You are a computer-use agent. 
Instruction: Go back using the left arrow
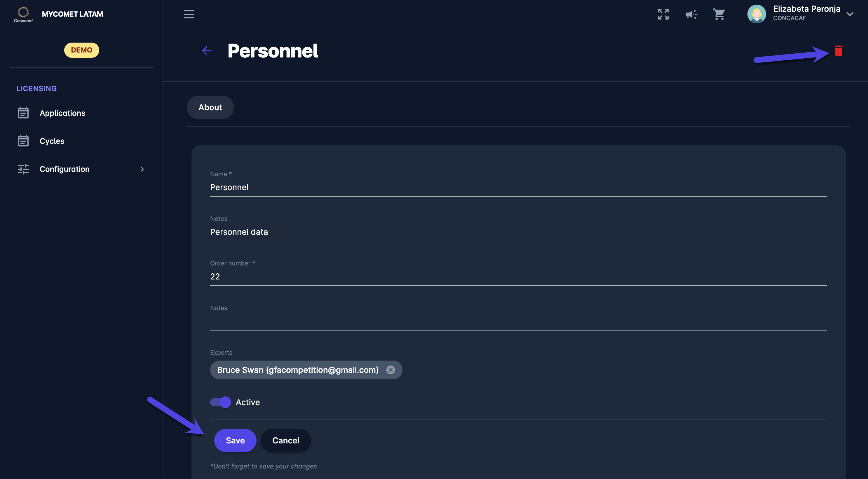(x=207, y=51)
